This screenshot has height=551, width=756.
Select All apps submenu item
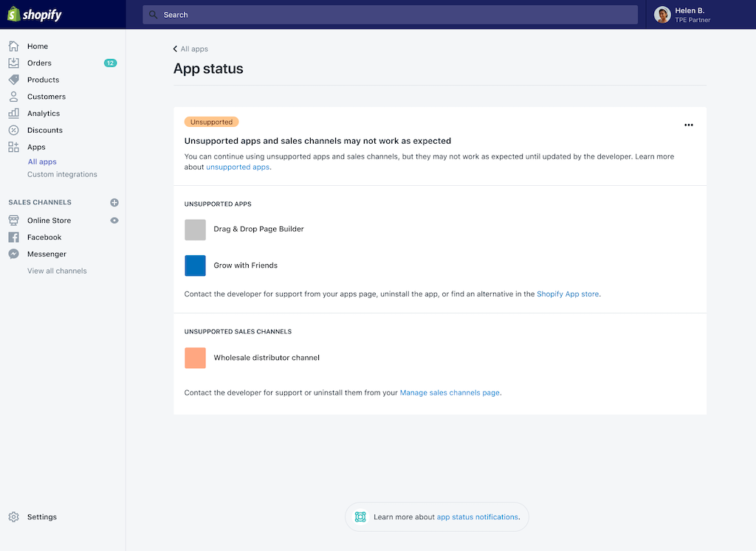pyautogui.click(x=42, y=162)
